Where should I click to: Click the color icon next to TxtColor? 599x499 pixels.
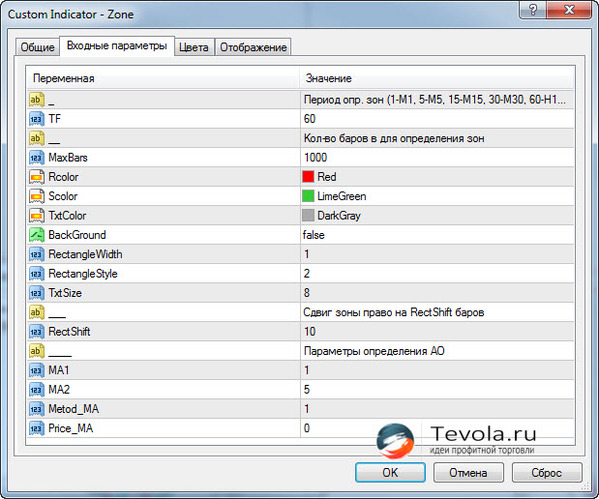[36, 215]
